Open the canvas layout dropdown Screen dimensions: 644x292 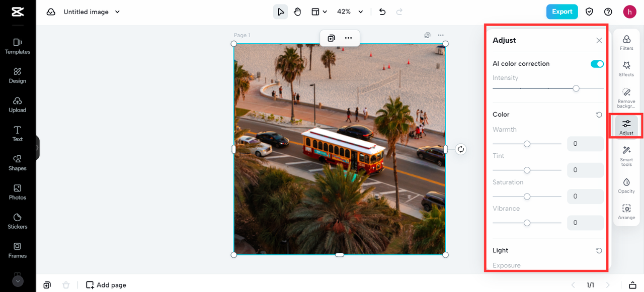[319, 12]
